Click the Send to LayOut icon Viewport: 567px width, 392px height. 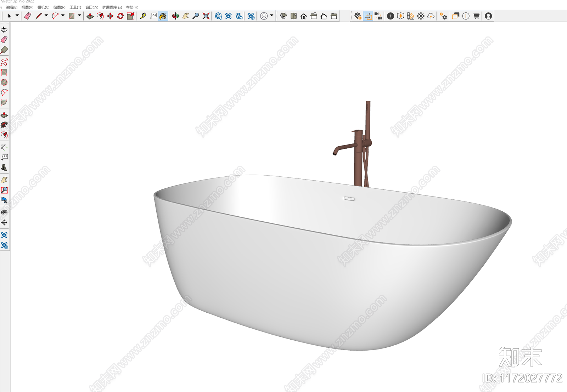click(239, 16)
